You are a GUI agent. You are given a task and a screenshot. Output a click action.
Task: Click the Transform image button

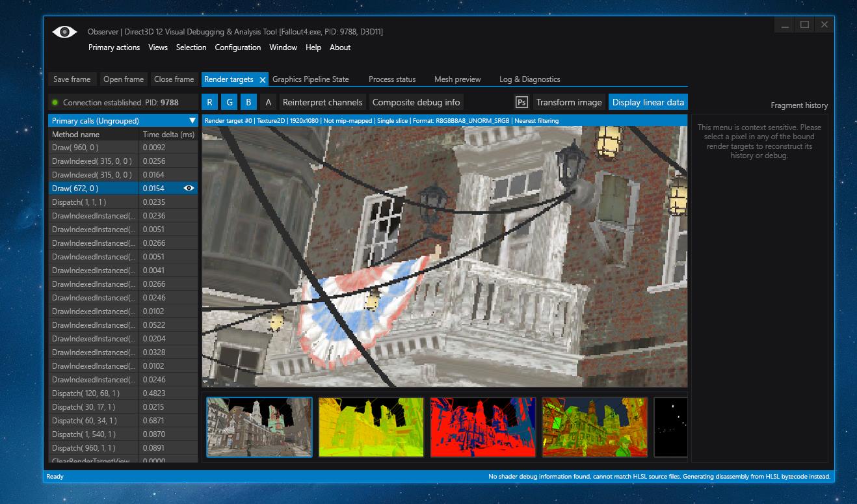(x=569, y=102)
